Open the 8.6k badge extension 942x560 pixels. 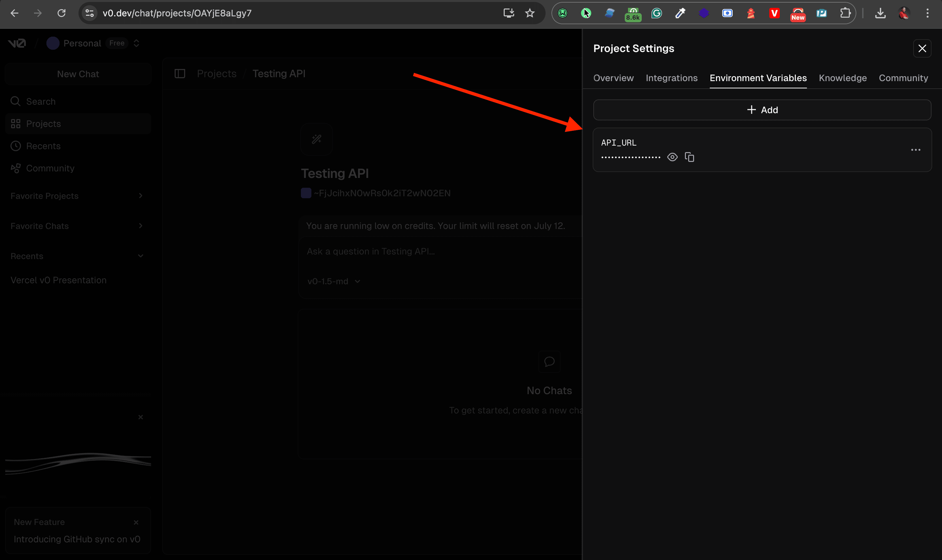[x=633, y=14]
